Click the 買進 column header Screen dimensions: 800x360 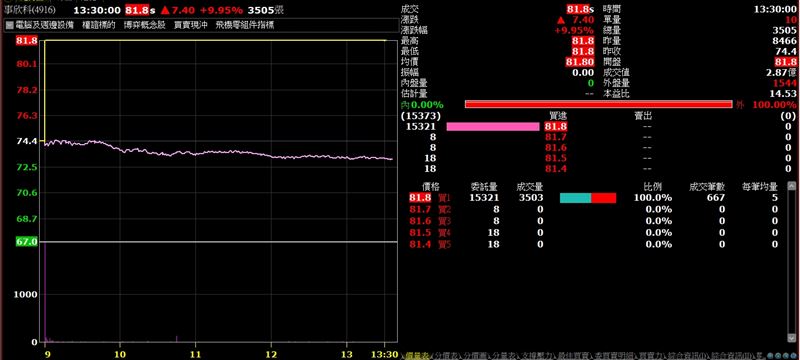(557, 117)
